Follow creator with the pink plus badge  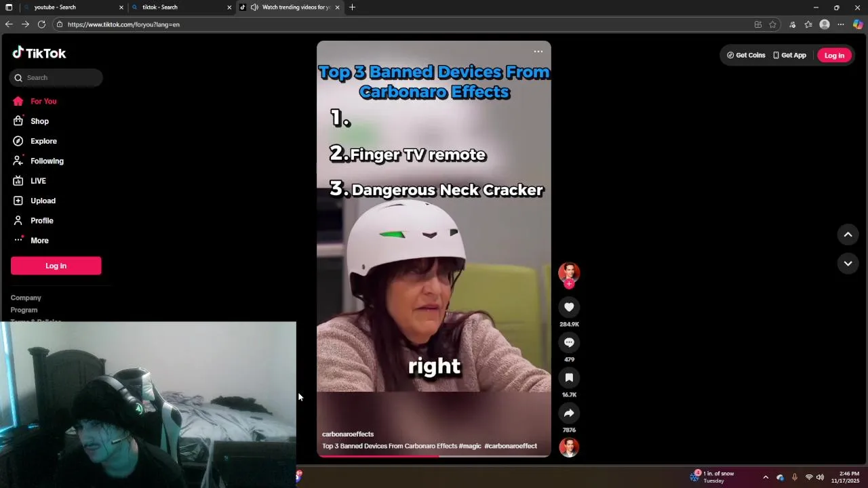(569, 284)
